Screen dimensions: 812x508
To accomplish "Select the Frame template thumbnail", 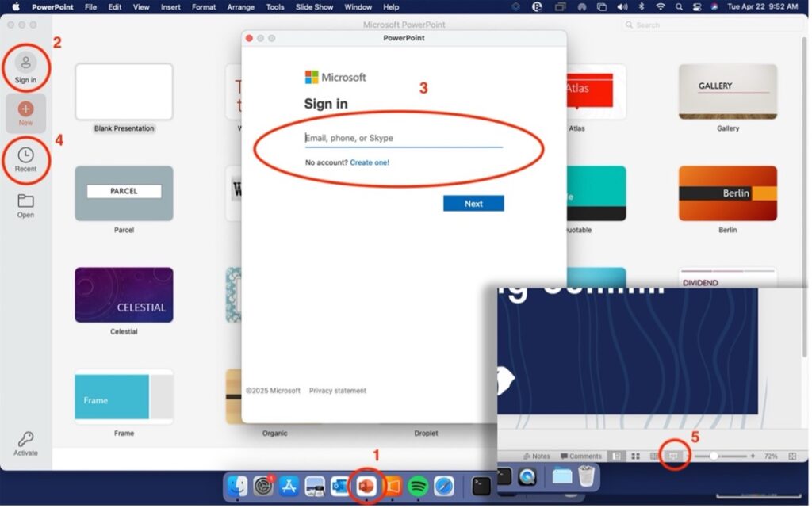I will tap(124, 397).
